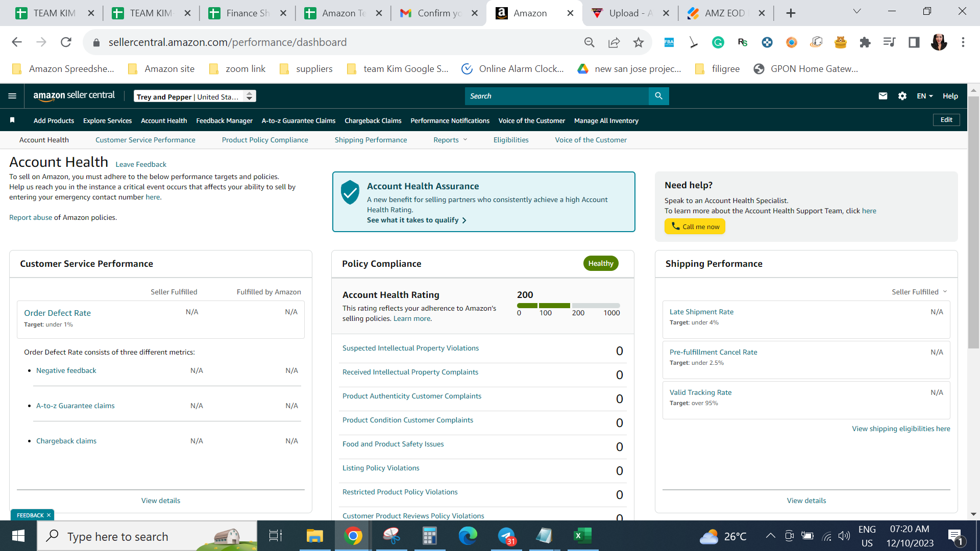980x551 pixels.
Task: Open the Late Shipment Rate link
Action: click(x=702, y=312)
